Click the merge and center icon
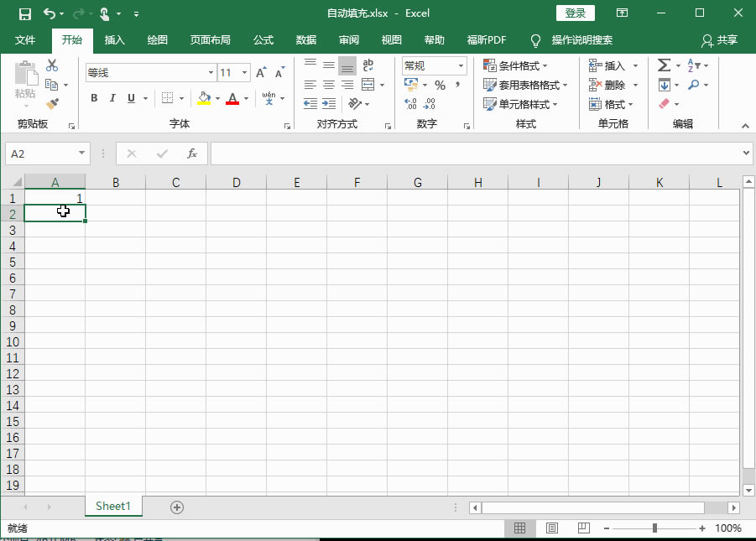The height and width of the screenshot is (541, 756). pos(367,85)
